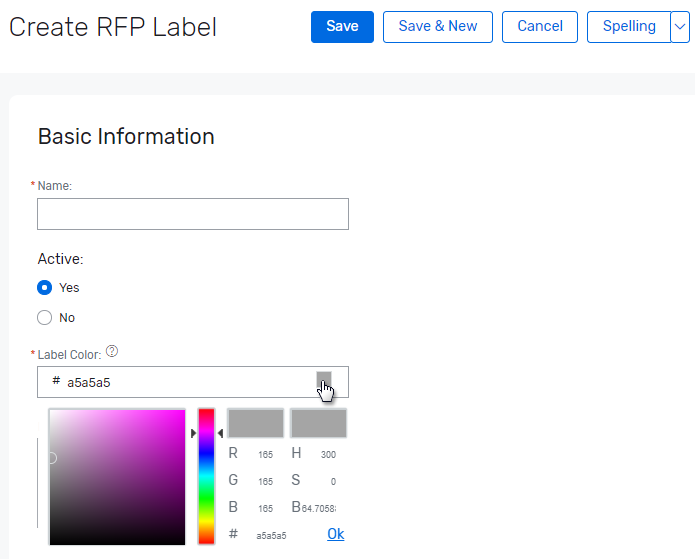Run the Spelling check button
The width and height of the screenshot is (695, 559).
click(x=629, y=27)
